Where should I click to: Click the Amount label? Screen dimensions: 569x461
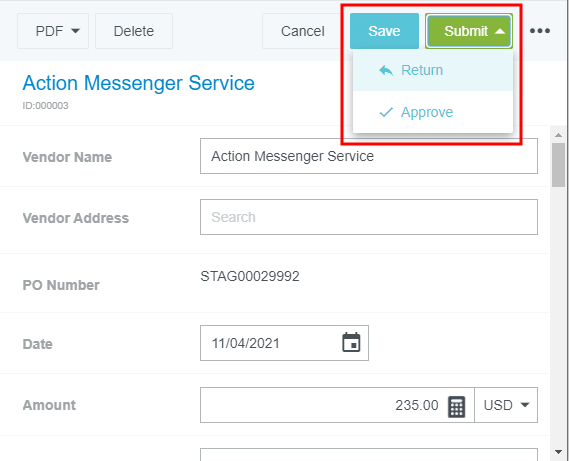49,405
